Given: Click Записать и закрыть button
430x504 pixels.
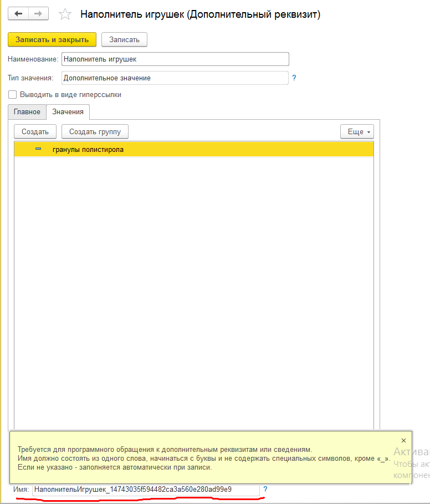Looking at the screenshot, I should [x=52, y=39].
